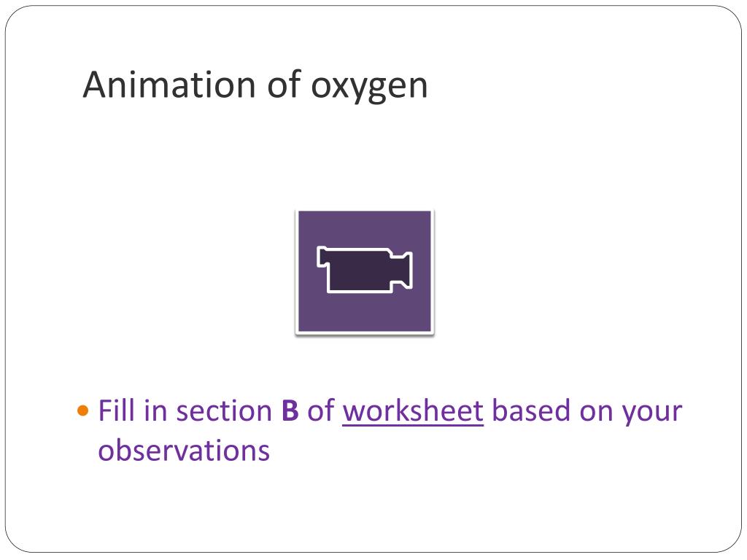Click the purple square's upper background area
The image size is (747, 560).
pos(365,227)
